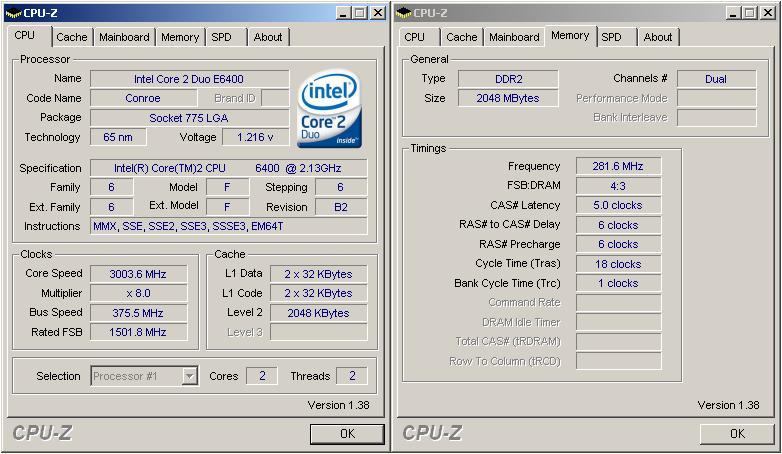Close the right CPU-Z window
Image resolution: width=782 pixels, height=454 pixels.
point(769,13)
